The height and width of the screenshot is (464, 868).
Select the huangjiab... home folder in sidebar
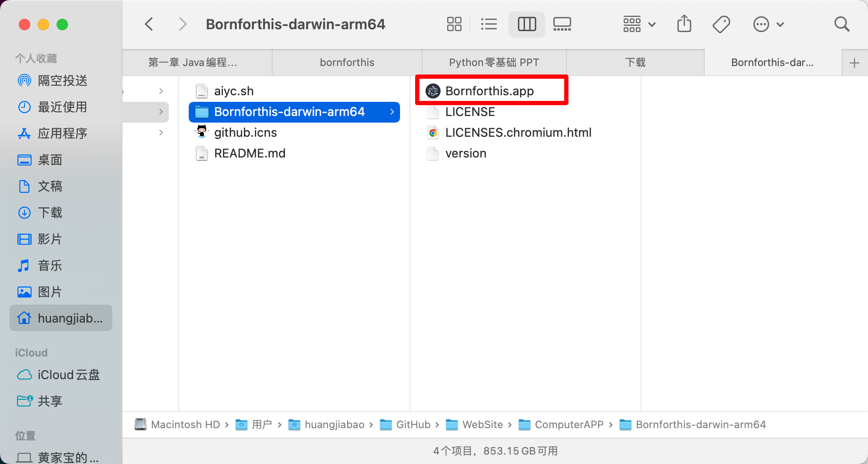pyautogui.click(x=61, y=318)
